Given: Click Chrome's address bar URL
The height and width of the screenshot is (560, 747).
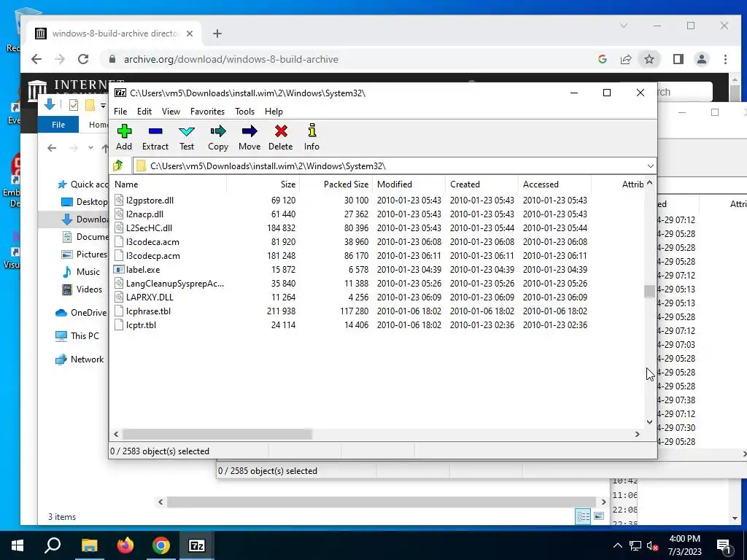Looking at the screenshot, I should click(231, 59).
